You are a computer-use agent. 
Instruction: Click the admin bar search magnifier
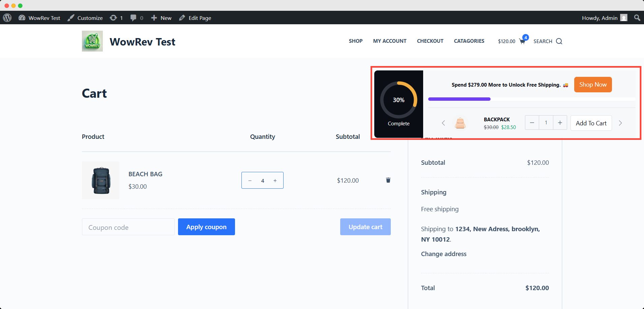[x=637, y=18]
